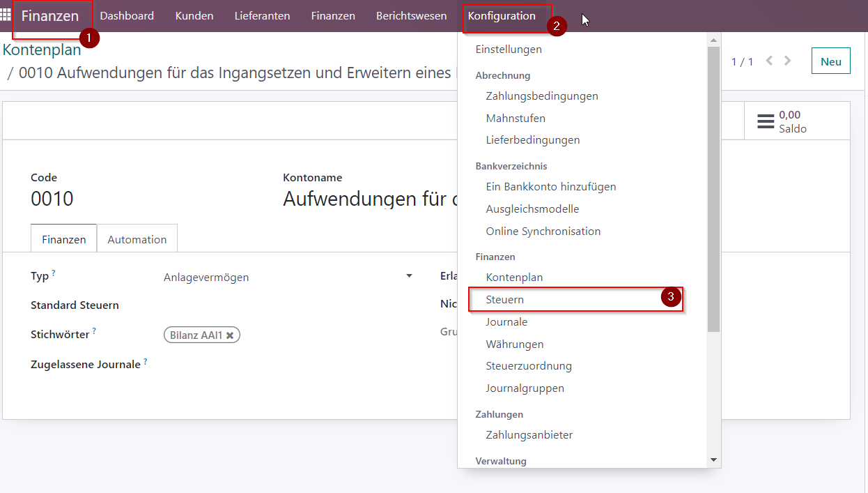
Task: Open the apps grid icon
Action: click(6, 14)
